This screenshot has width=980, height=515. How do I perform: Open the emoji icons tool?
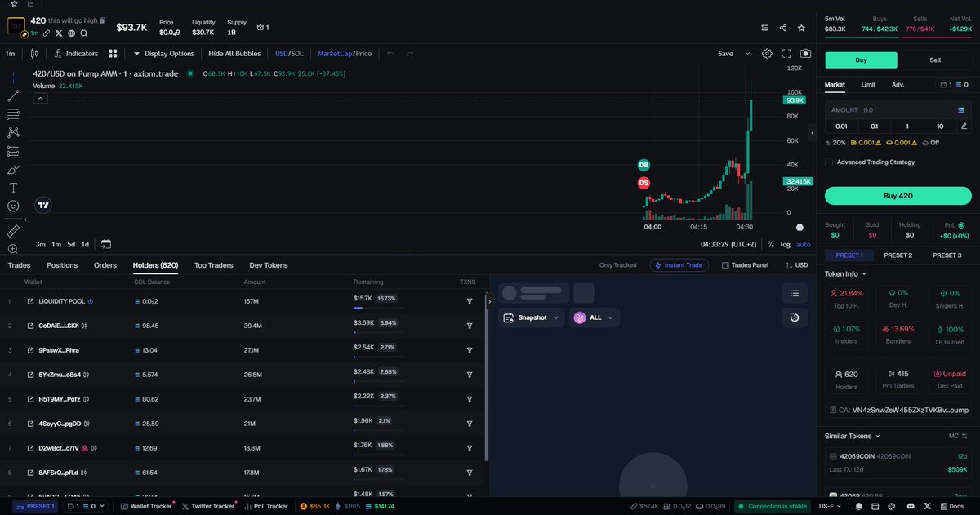point(13,206)
